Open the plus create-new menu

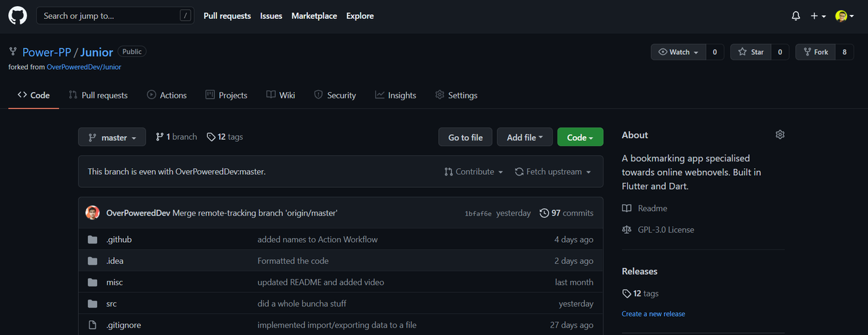[818, 16]
